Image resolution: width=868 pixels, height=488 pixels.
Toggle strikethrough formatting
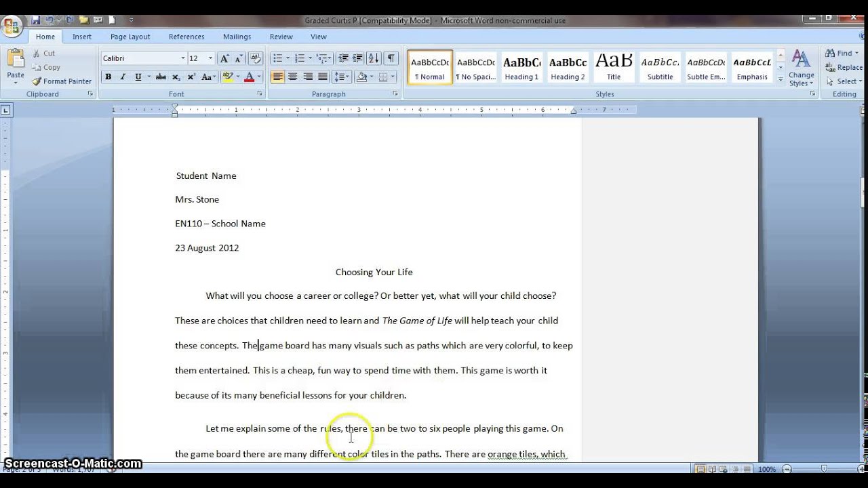tap(161, 77)
